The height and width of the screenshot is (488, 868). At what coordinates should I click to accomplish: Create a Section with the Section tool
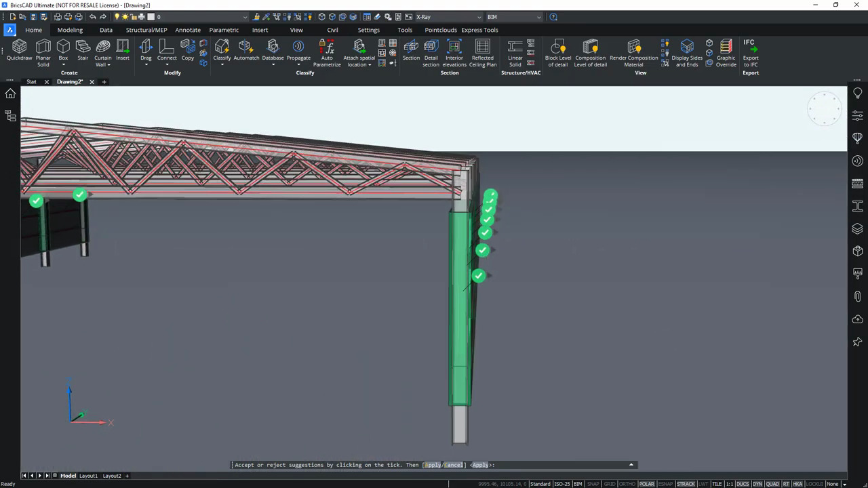411,52
